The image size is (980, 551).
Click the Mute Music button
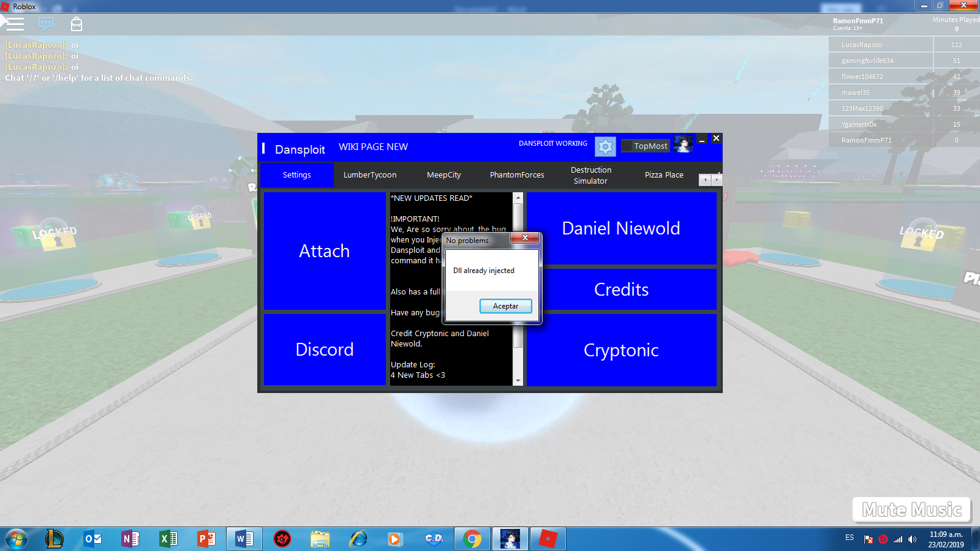tap(911, 509)
